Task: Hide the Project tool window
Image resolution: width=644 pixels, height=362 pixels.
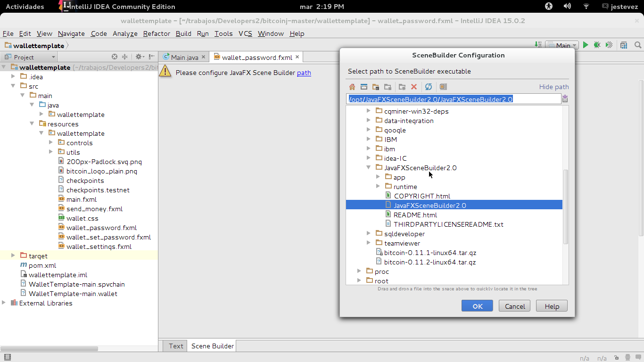Action: click(152, 57)
